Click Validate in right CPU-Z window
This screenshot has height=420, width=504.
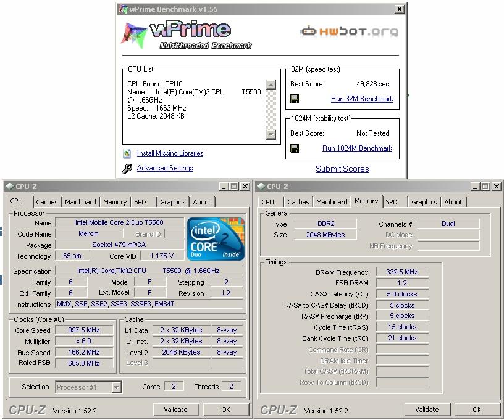(427, 409)
